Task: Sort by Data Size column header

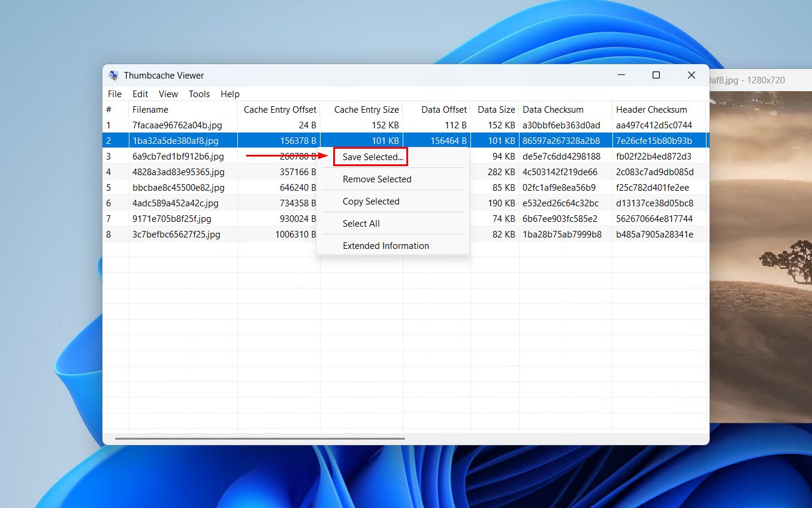Action: [x=495, y=110]
